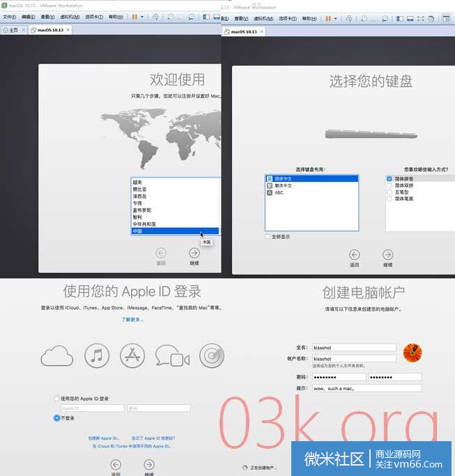Click the Messages and FaceTime icon
Viewport: 455px width, 476px height.
[x=172, y=355]
